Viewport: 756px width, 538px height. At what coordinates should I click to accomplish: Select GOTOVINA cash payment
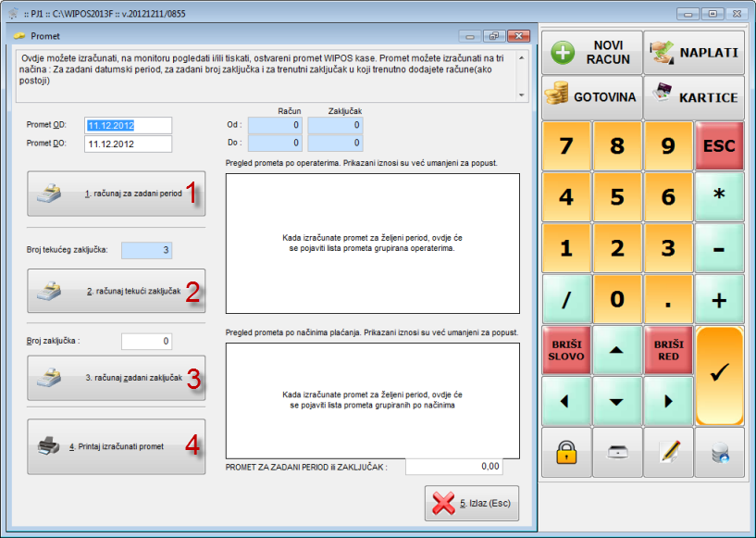[x=591, y=96]
